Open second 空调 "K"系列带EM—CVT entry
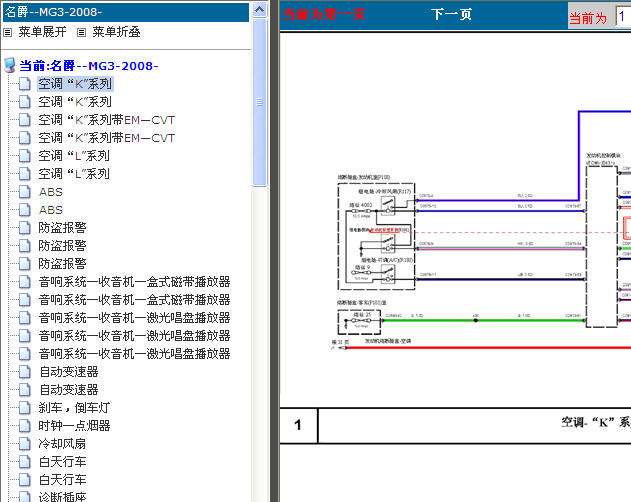This screenshot has width=631, height=502. [107, 138]
